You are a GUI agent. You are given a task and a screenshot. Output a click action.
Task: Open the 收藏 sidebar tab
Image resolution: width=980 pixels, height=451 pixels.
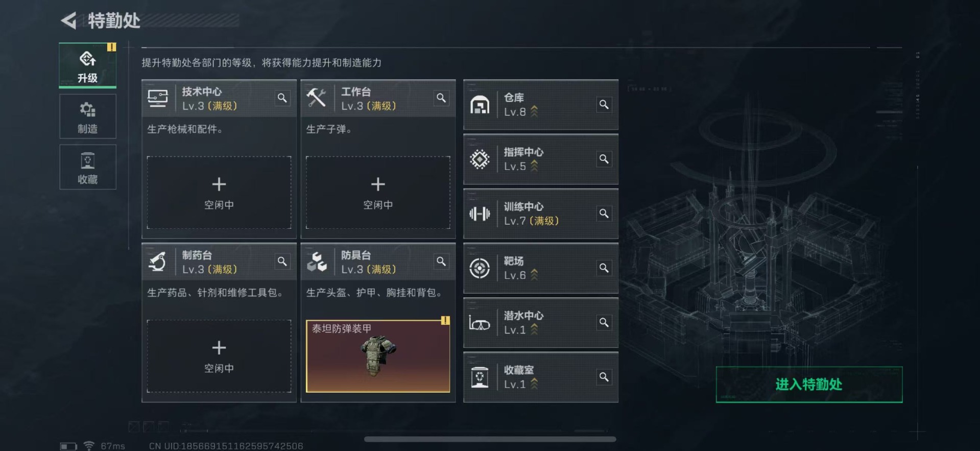(x=88, y=167)
